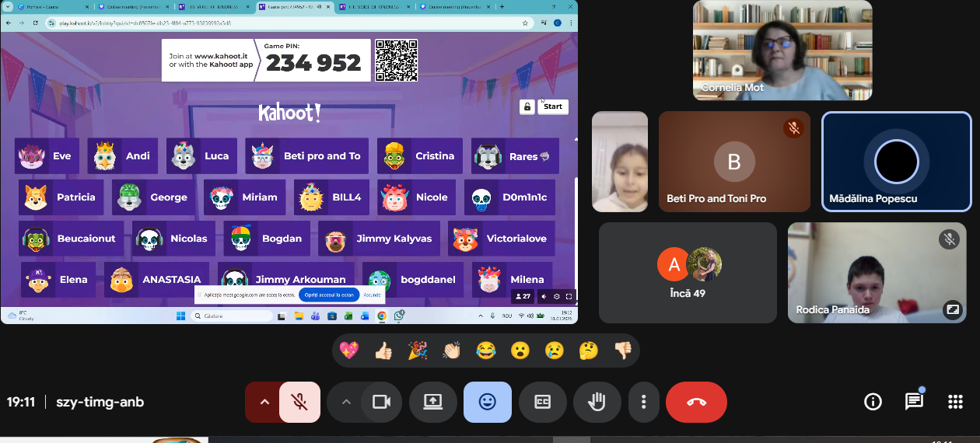The width and height of the screenshot is (980, 443).
Task: Click the Kahoot player count 27 badge
Action: (522, 296)
